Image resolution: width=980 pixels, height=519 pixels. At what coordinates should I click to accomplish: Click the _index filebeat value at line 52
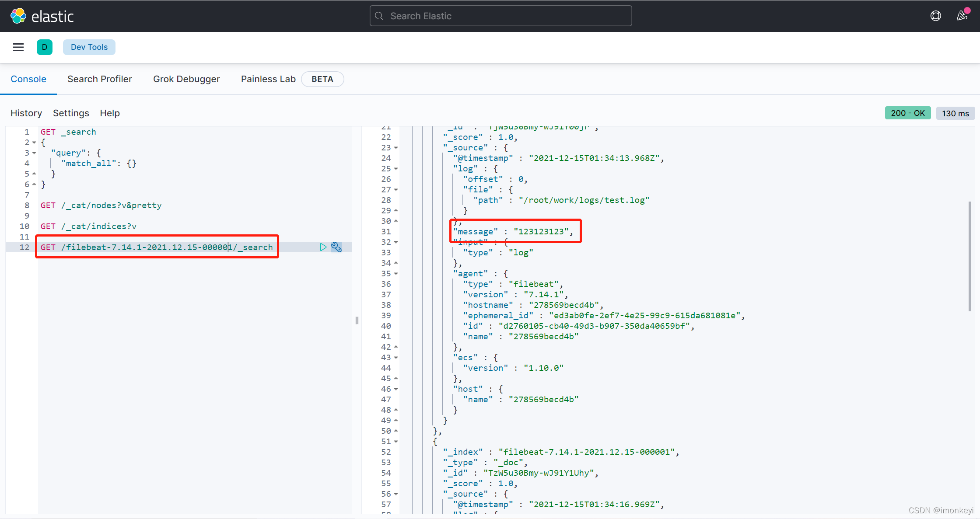[x=587, y=452]
